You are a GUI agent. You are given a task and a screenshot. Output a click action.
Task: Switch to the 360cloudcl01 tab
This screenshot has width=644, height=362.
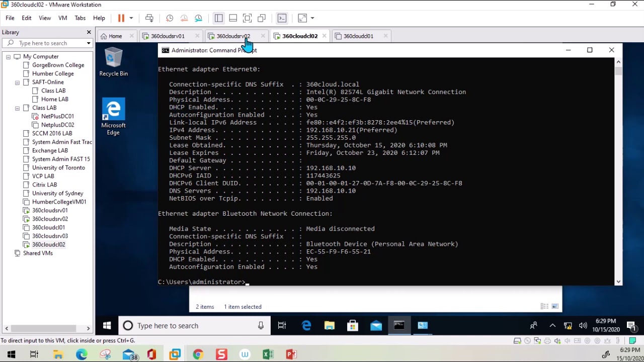[x=358, y=36]
